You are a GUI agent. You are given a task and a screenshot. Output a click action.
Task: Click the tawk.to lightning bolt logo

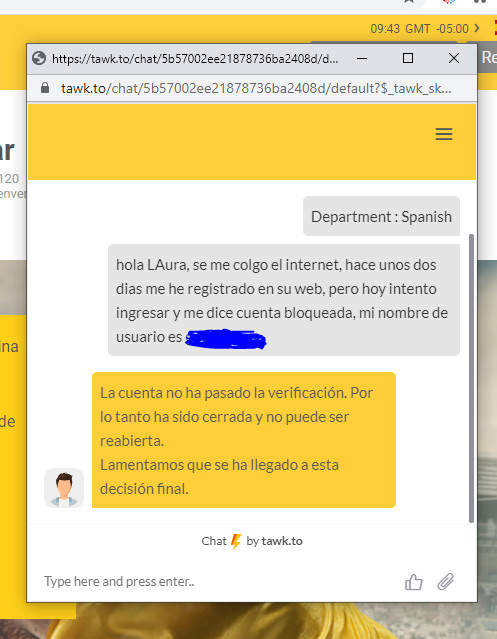click(236, 541)
